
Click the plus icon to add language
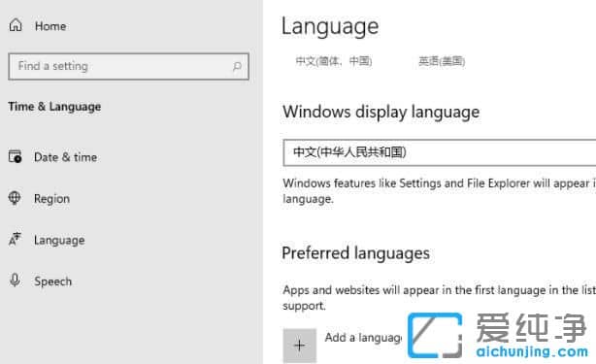pyautogui.click(x=300, y=345)
